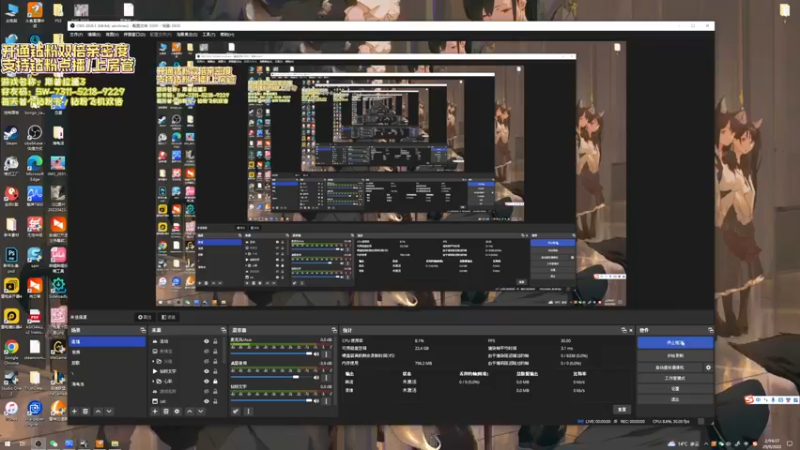Delete the selected source using trash icon
The image size is (800, 450).
pos(166,411)
